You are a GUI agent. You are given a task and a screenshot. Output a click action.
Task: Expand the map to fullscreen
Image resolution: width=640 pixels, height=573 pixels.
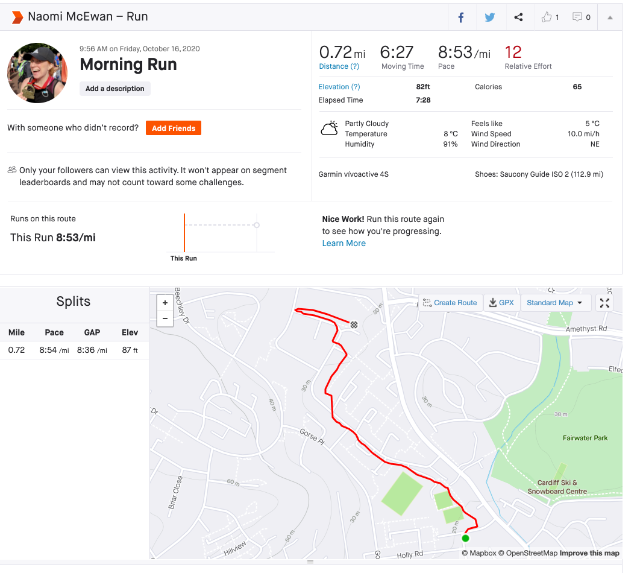point(604,303)
